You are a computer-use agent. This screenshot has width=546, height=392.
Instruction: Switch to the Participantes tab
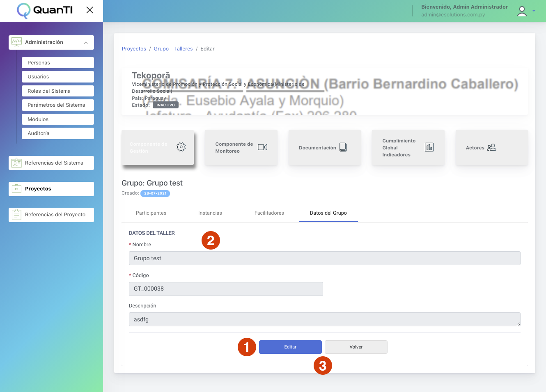(151, 213)
